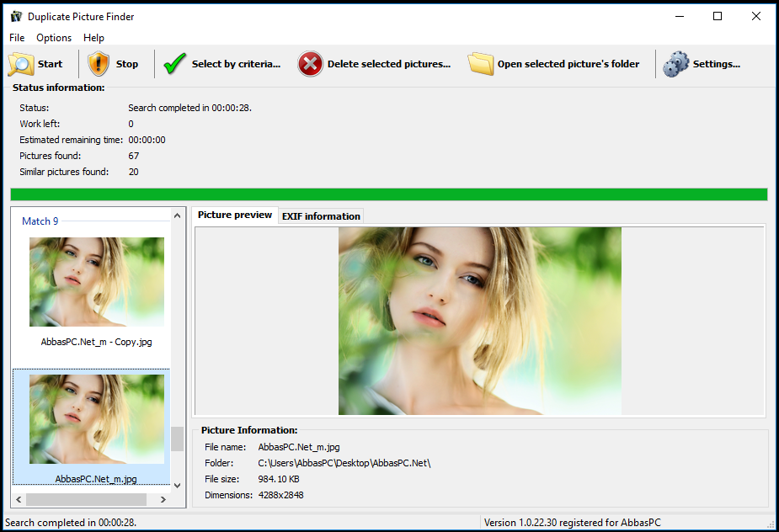Click the Match 9 group header
Screen dimensions: 779x532
pyautogui.click(x=40, y=221)
